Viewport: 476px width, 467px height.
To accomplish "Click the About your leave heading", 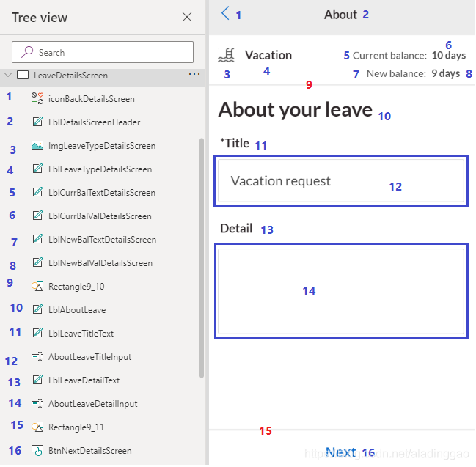I will (295, 109).
